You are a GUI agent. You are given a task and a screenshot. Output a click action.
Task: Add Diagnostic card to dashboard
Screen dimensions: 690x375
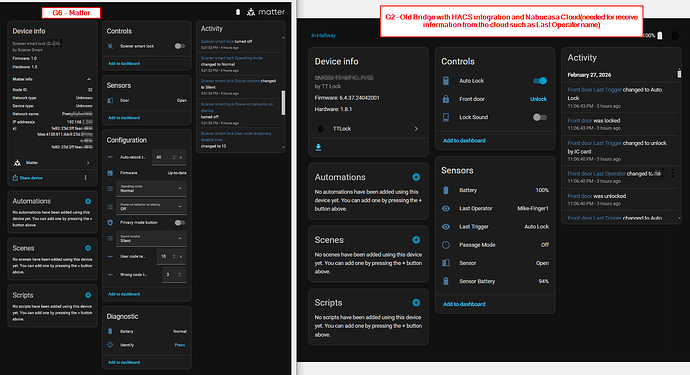pos(124,362)
